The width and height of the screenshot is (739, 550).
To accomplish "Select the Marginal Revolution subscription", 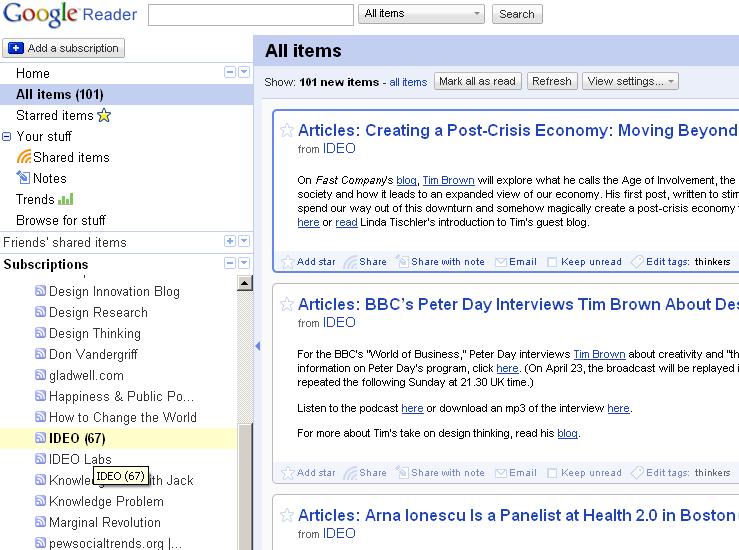I will pyautogui.click(x=105, y=522).
